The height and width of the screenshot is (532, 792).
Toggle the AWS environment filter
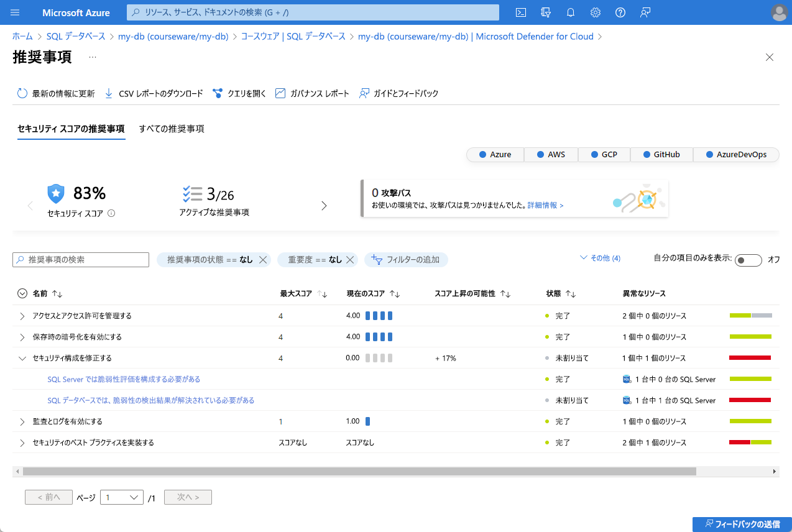coord(551,155)
